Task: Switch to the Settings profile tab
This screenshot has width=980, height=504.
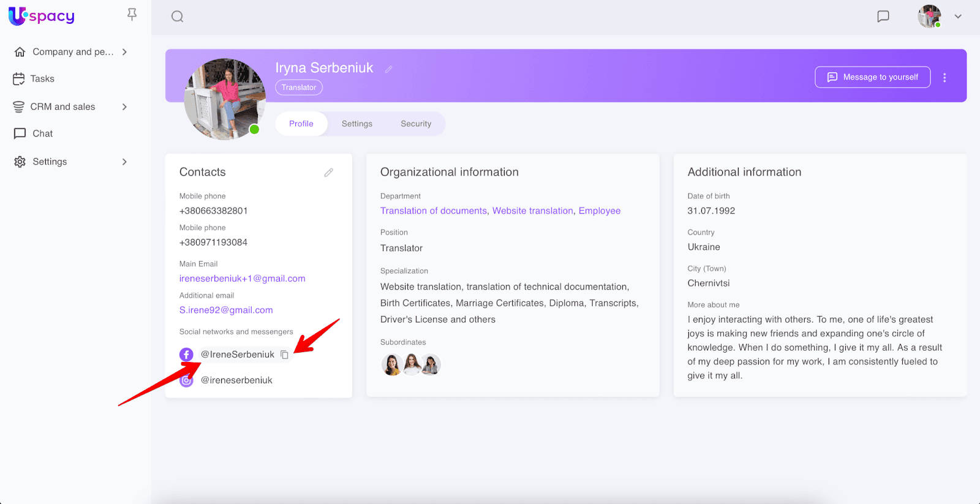Action: point(356,124)
